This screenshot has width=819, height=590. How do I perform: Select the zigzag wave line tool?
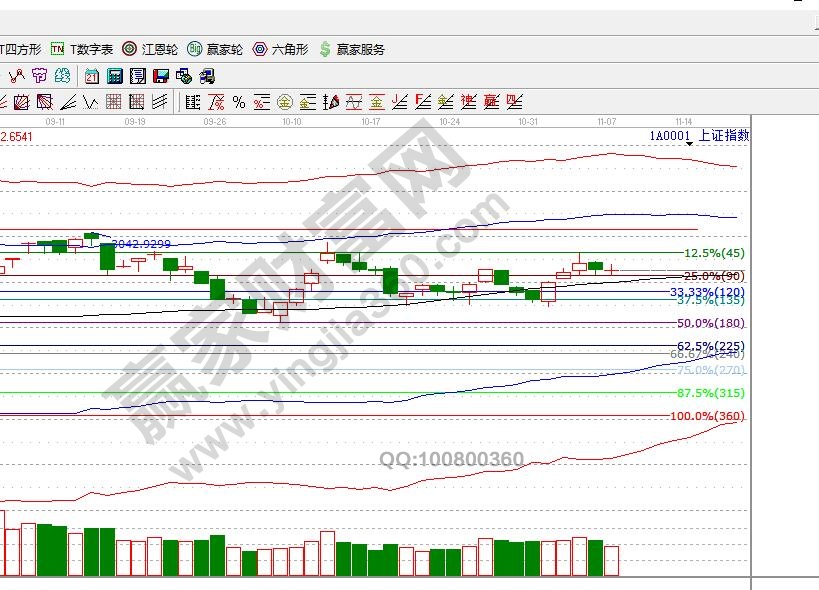coord(89,102)
